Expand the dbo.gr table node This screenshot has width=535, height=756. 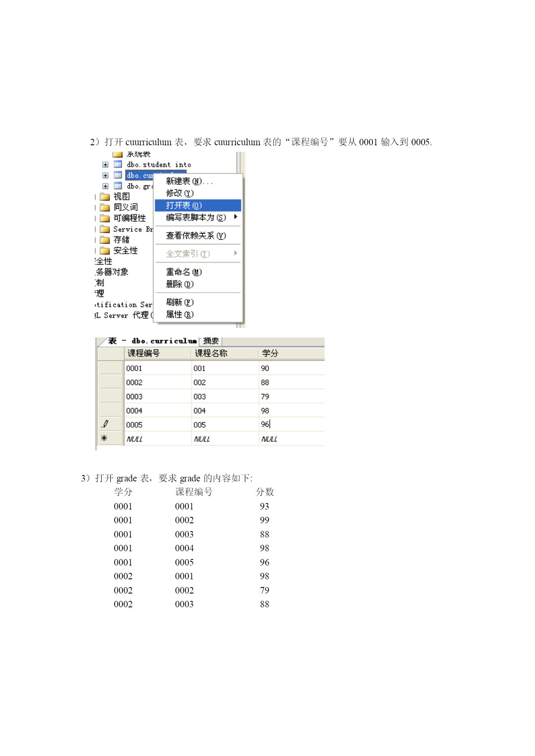[105, 186]
